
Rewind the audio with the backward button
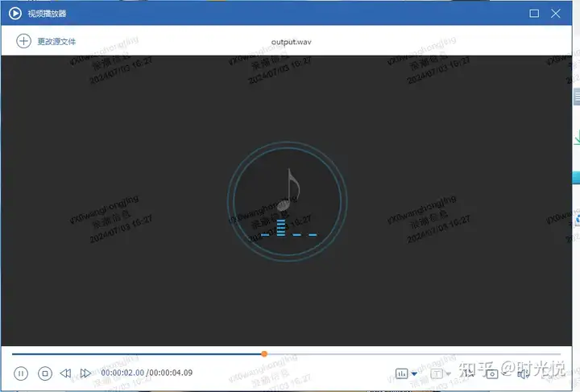coord(65,373)
